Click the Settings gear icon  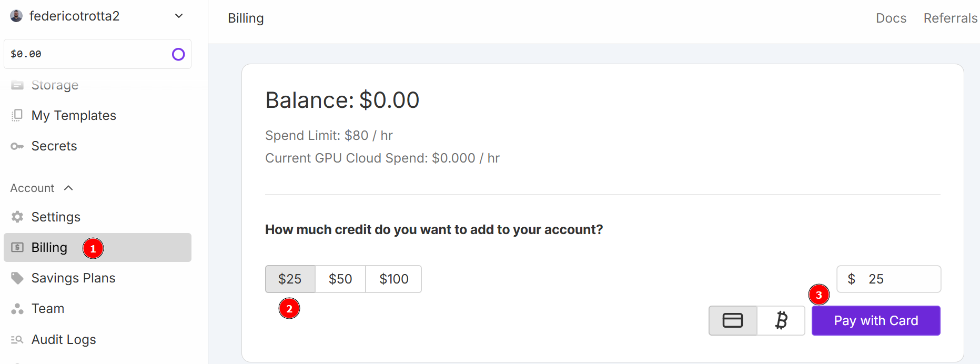pyautogui.click(x=17, y=217)
